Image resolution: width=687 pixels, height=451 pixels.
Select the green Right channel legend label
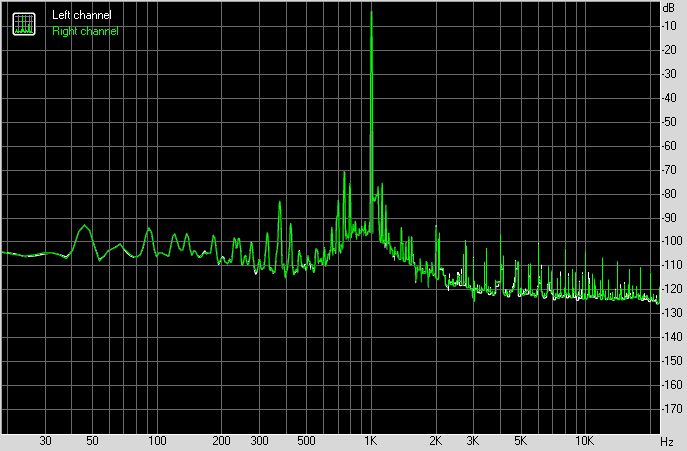pos(85,31)
